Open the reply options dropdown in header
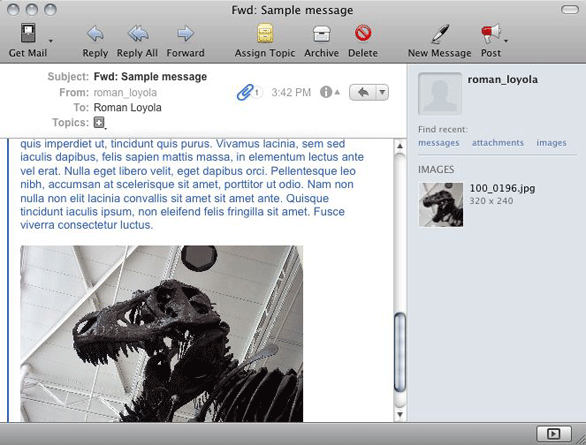The image size is (586, 445). [382, 92]
